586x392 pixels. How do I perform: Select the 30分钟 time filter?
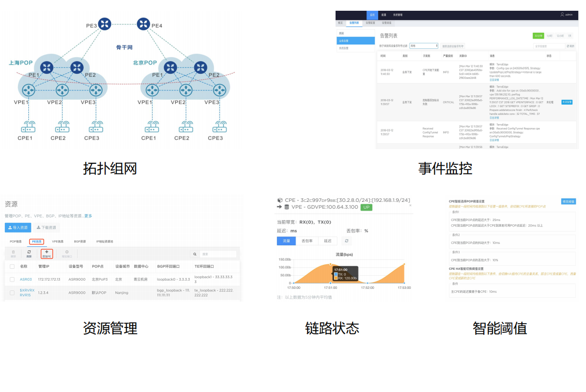[x=539, y=35]
